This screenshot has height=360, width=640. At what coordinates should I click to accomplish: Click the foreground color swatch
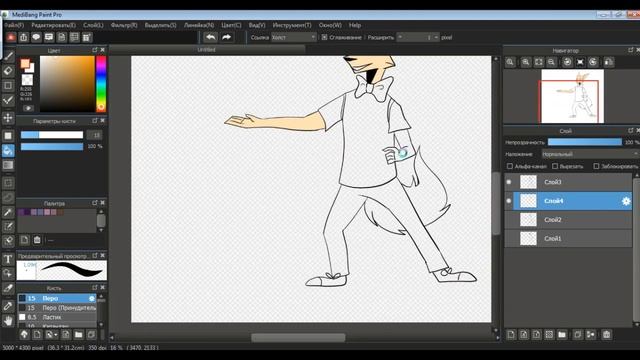click(x=25, y=64)
